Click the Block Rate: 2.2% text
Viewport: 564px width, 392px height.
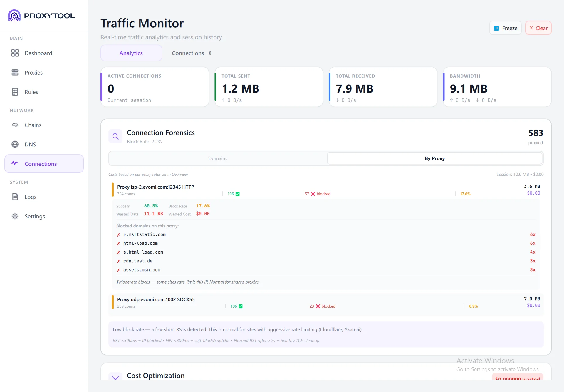point(144,141)
